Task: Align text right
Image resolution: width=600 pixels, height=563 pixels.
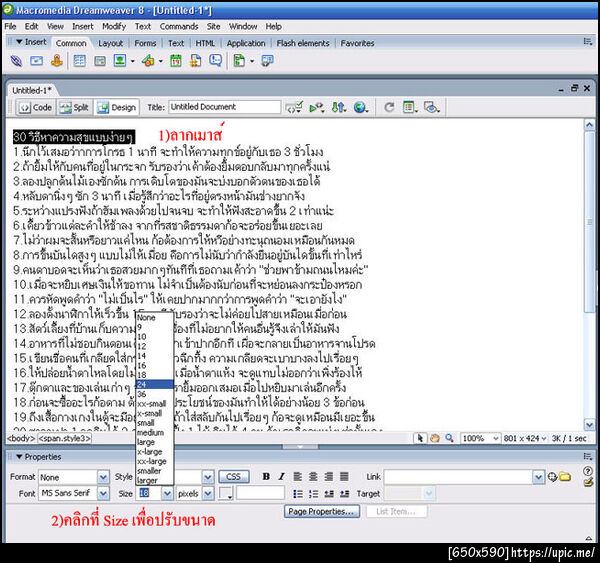Action: click(x=328, y=477)
